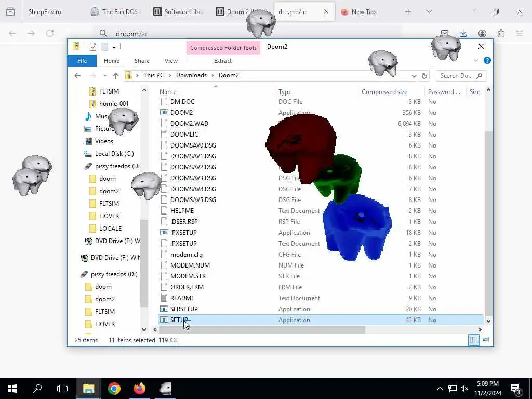Switch to the Home ribbon tab
The width and height of the screenshot is (532, 399).
click(x=112, y=61)
